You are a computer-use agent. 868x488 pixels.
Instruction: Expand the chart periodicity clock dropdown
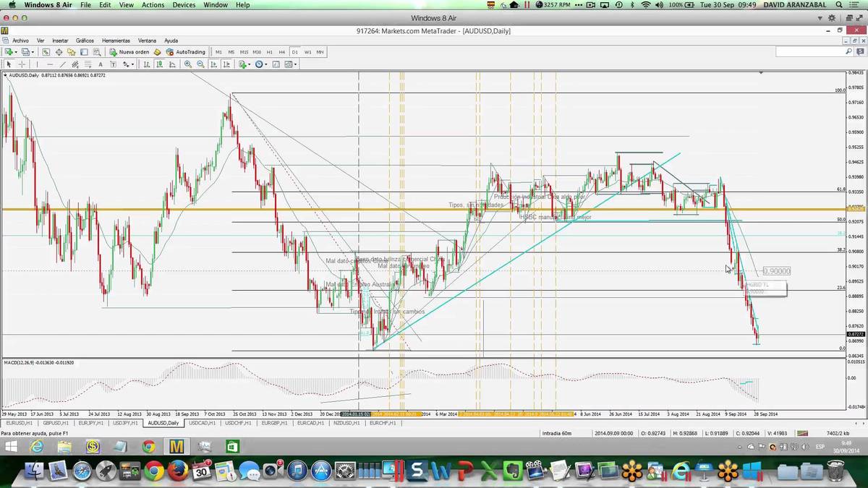point(266,64)
